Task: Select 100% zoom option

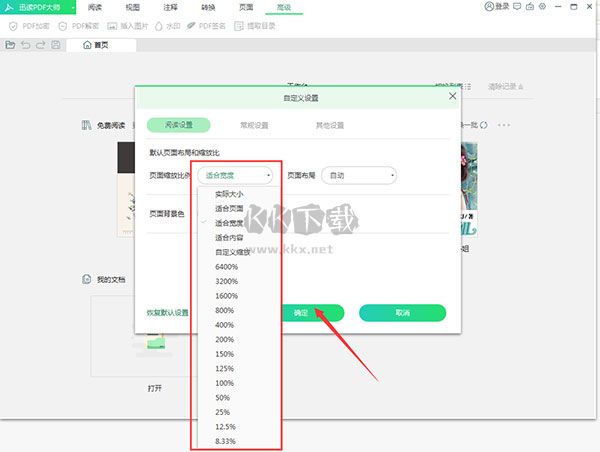Action: click(x=225, y=383)
